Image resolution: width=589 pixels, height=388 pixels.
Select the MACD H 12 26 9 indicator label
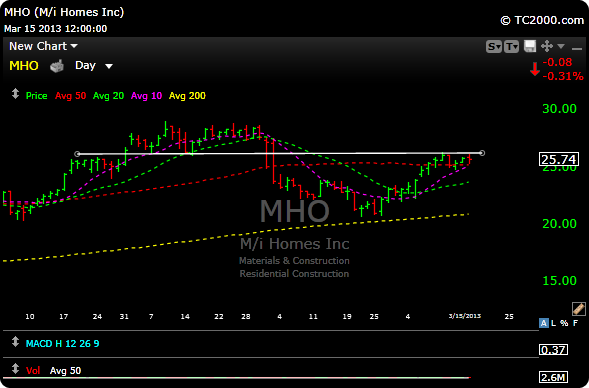point(62,344)
